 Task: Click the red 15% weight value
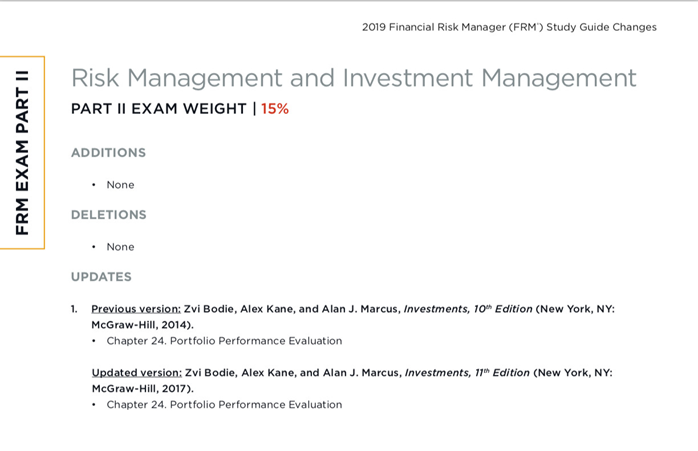(275, 109)
